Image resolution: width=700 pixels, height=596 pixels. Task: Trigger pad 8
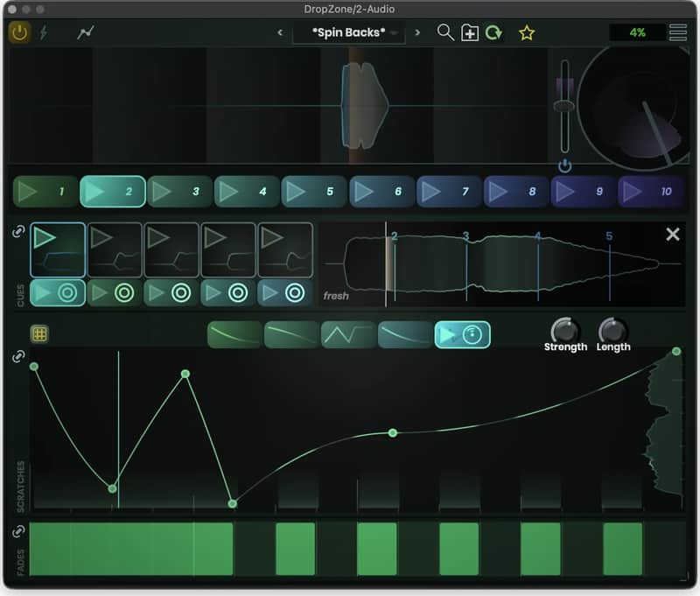[516, 192]
